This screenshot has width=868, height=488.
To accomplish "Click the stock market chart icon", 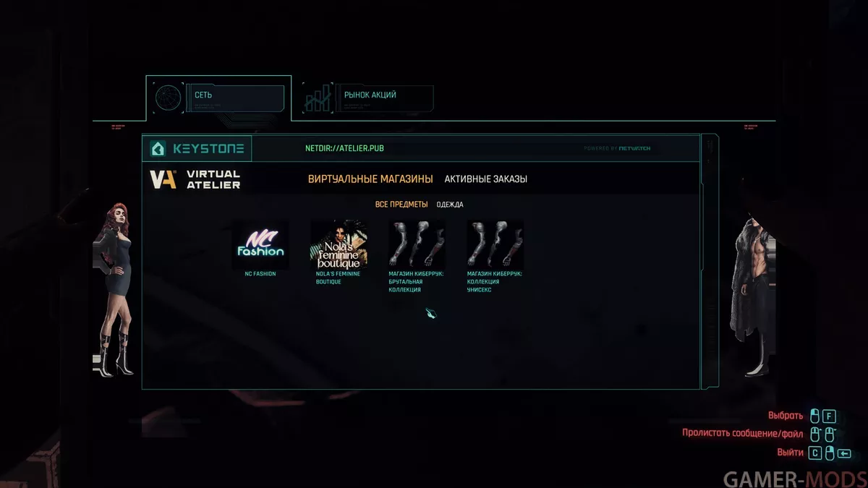I will [x=318, y=99].
